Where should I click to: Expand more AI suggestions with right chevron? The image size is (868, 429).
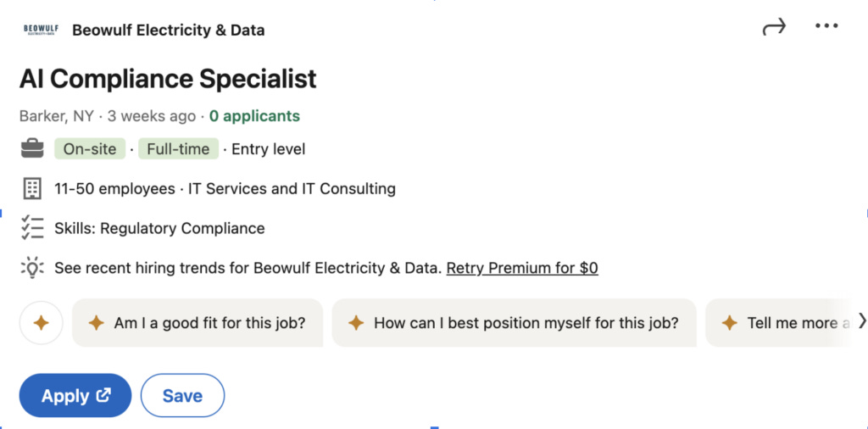tap(861, 320)
